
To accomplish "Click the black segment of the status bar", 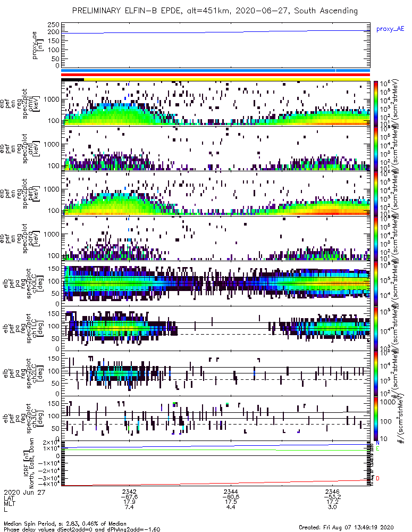I will [73, 79].
